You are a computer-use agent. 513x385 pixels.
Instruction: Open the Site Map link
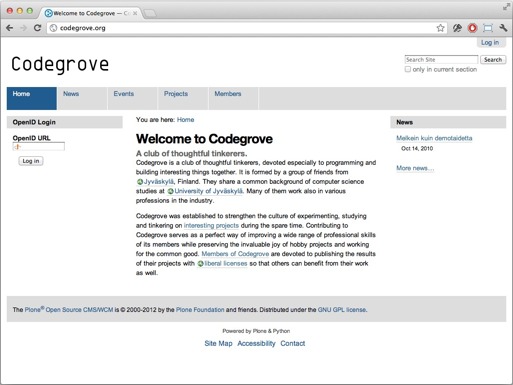pos(218,343)
